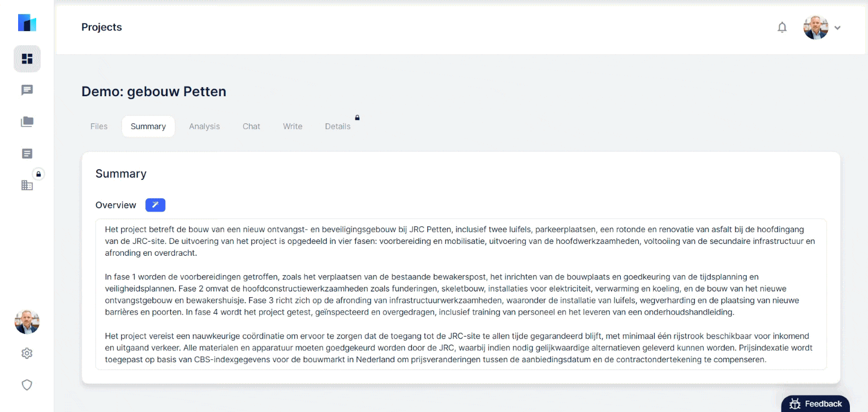Click the shield icon in the sidebar
Image resolution: width=868 pixels, height=412 pixels.
coord(27,385)
